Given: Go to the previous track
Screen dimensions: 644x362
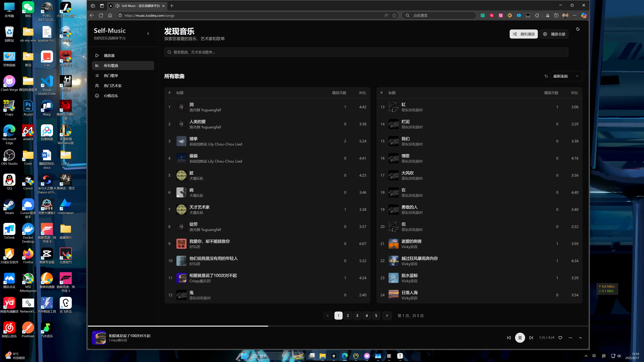Looking at the screenshot, I should tap(509, 338).
